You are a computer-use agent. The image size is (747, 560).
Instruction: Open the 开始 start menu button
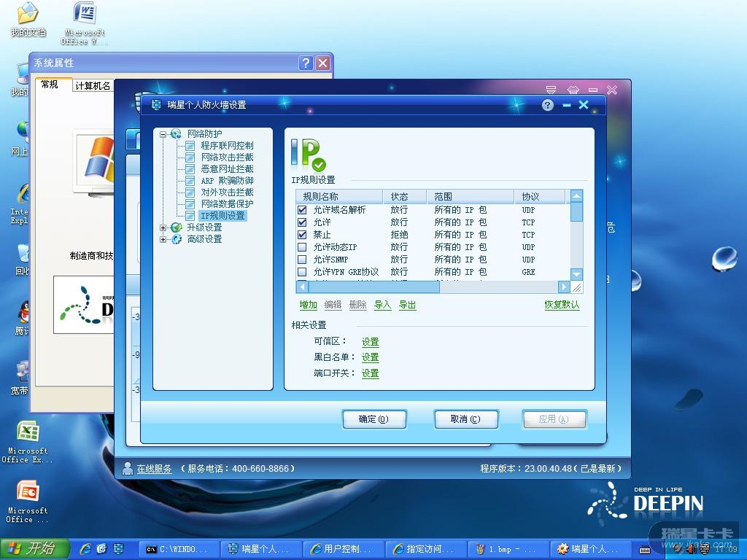[34, 549]
